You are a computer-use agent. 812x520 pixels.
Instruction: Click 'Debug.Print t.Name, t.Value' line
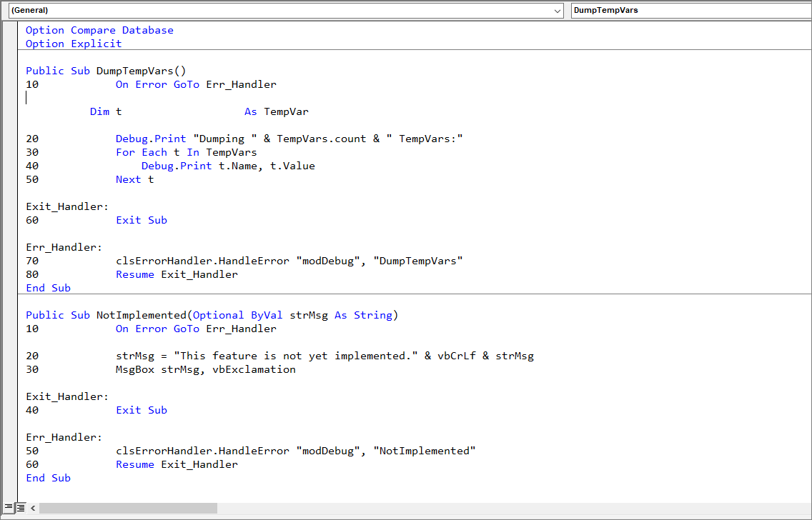coord(228,166)
